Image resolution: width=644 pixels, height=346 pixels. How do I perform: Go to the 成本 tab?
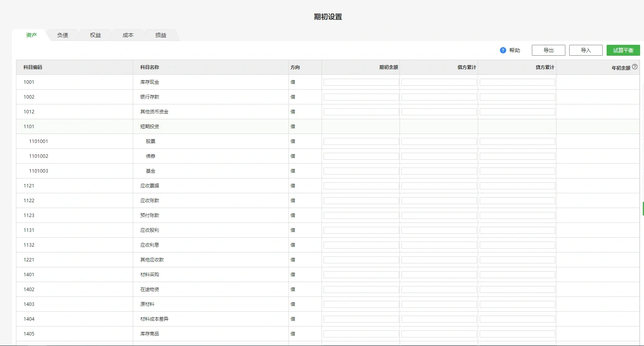[x=128, y=35]
